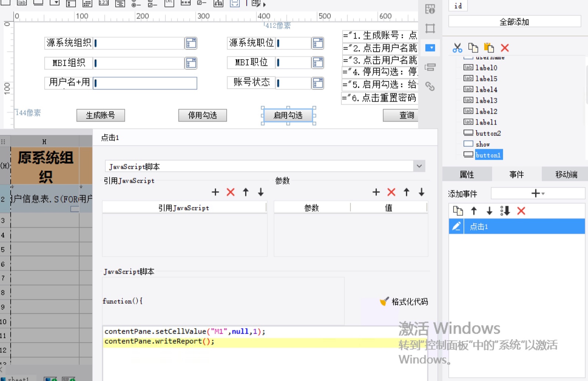The height and width of the screenshot is (381, 588).
Task: Edit the 点击1 event with the pencil icon
Action: coord(456,226)
